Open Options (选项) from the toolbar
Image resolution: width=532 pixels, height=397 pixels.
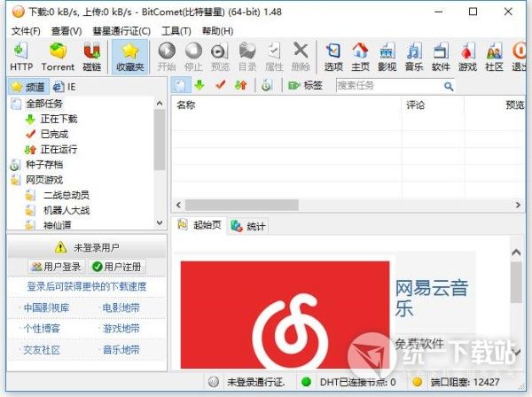(x=333, y=56)
